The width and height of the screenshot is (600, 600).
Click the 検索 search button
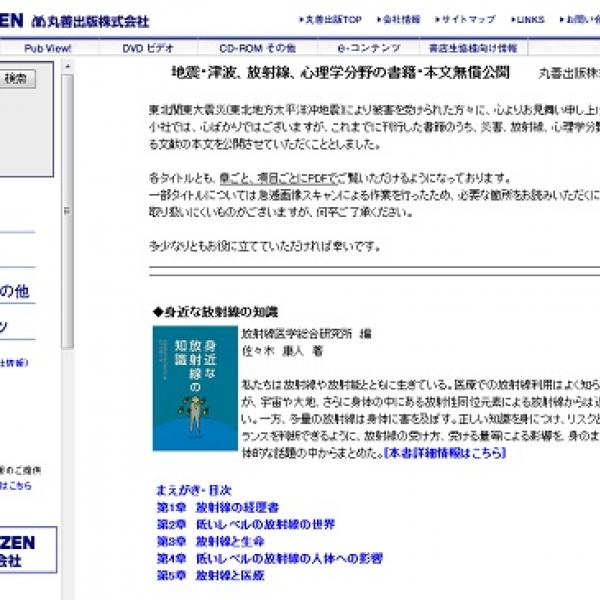click(x=17, y=79)
